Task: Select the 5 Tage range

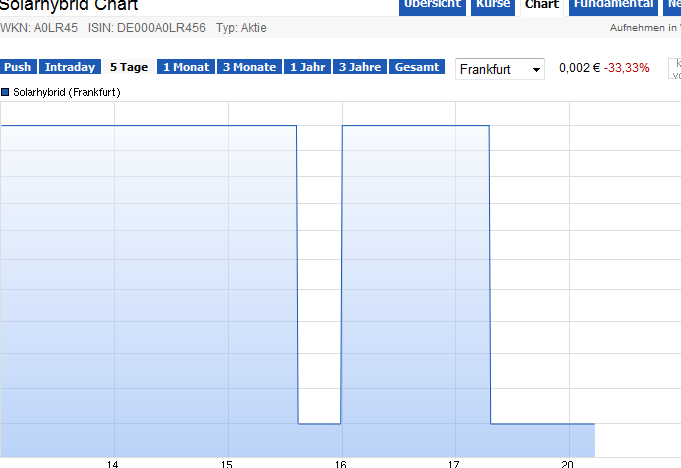Action: coord(128,67)
